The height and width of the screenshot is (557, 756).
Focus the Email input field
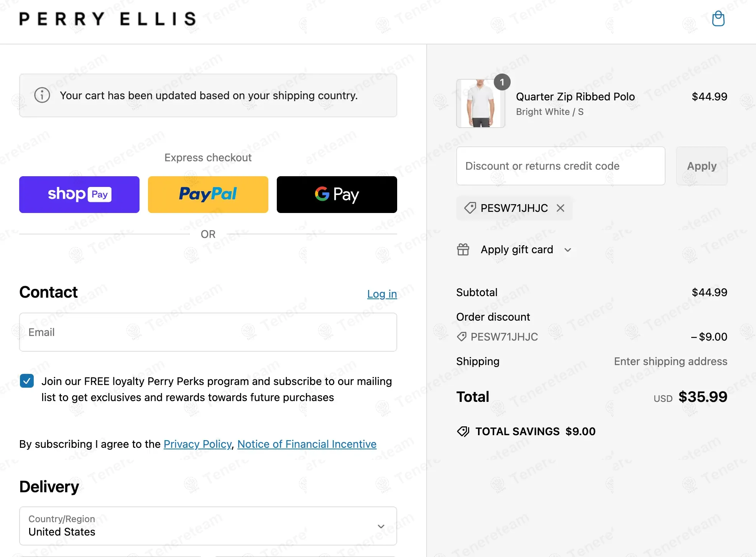click(x=208, y=332)
